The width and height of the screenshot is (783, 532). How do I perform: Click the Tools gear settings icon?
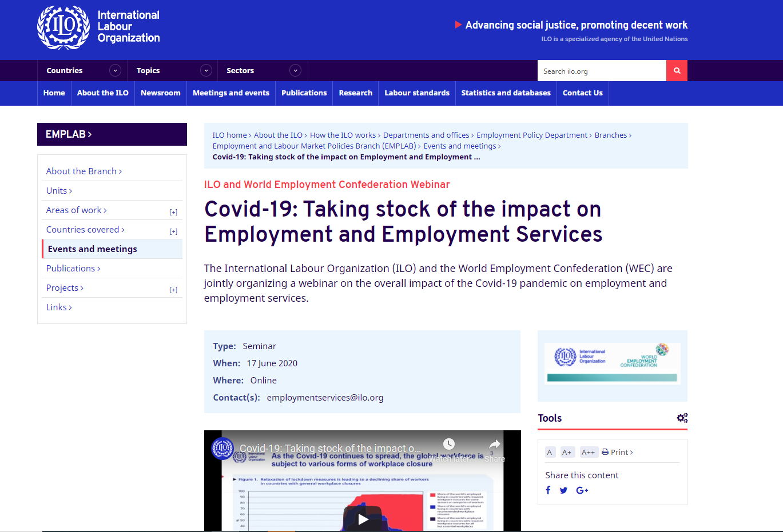click(x=682, y=418)
